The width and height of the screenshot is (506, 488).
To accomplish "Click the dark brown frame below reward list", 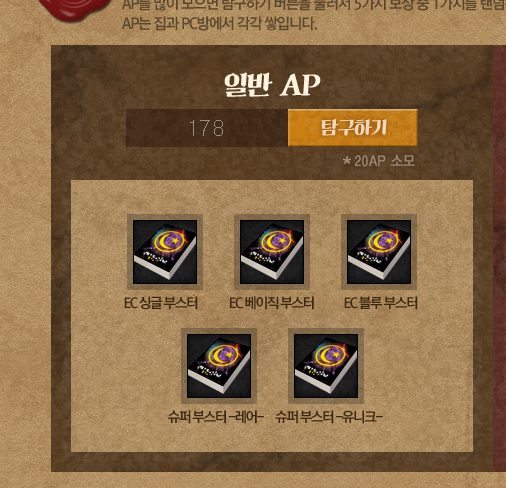I will pos(272,462).
